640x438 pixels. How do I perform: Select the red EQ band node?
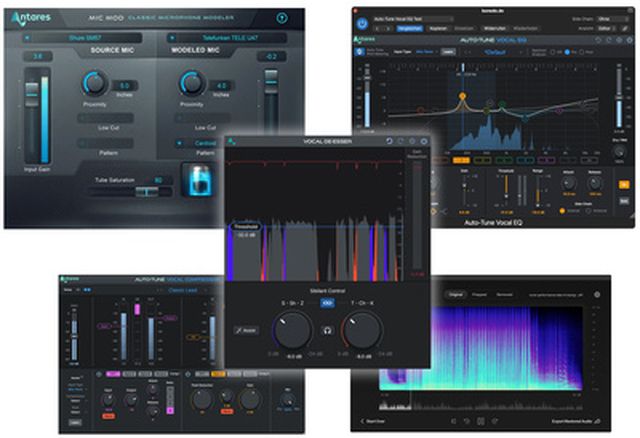click(x=420, y=110)
